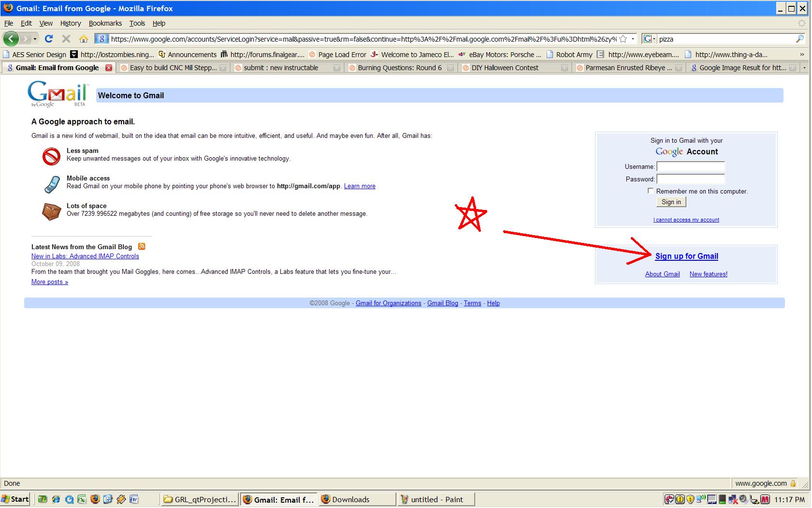Switch to the Google Image Result tab
Viewport: 812px width, 508px height.
[x=743, y=68]
